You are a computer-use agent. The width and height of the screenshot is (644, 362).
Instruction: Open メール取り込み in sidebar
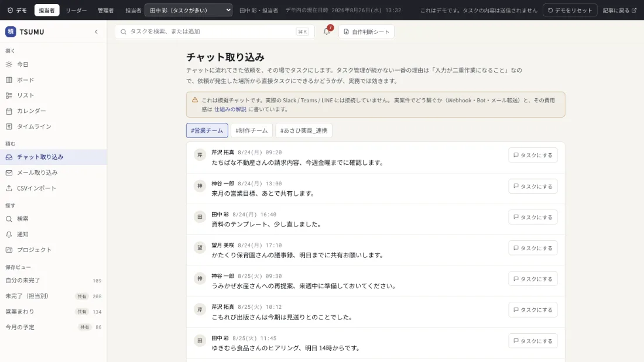coord(53,173)
